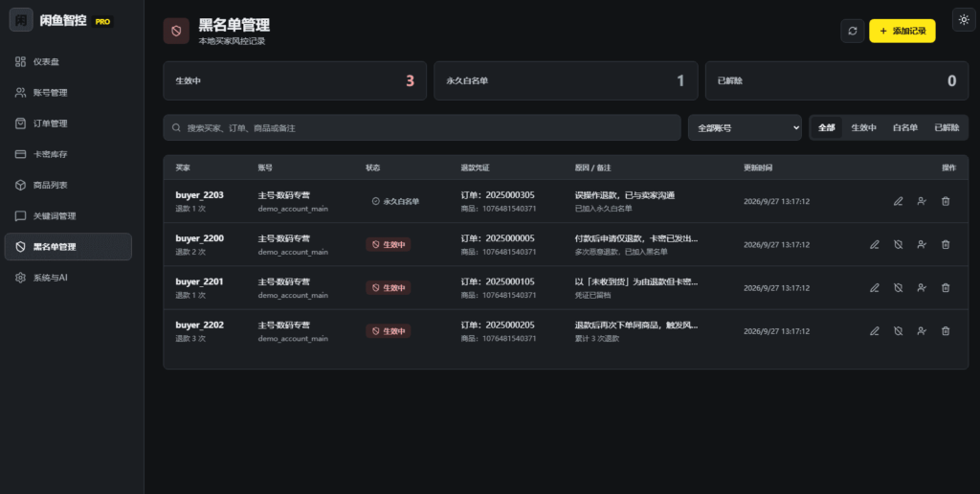This screenshot has height=494, width=980.
Task: Click the search field for 买家、订单、商品或备注
Action: click(422, 127)
